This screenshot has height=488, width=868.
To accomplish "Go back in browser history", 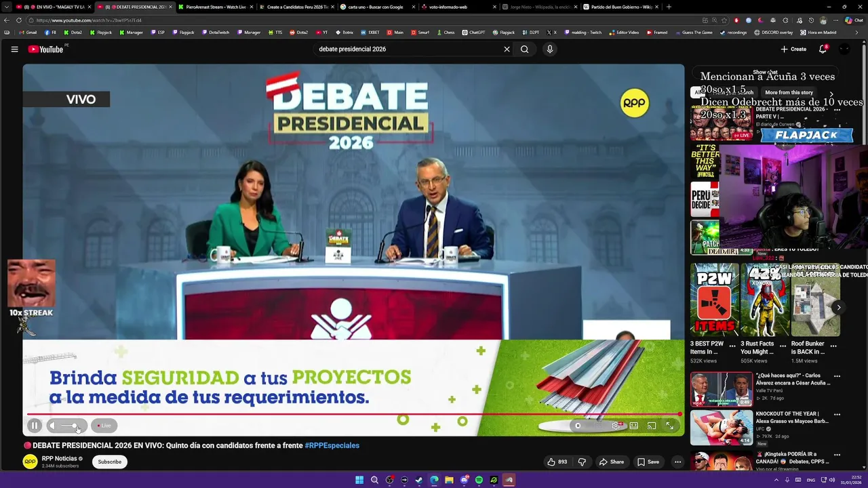I will [7, 20].
